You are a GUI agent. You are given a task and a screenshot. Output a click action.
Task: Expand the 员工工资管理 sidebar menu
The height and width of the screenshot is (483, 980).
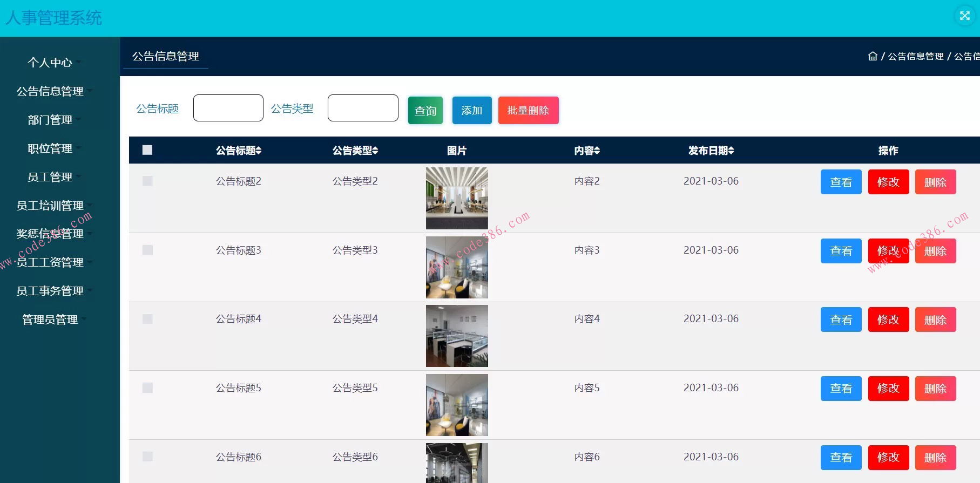(50, 262)
